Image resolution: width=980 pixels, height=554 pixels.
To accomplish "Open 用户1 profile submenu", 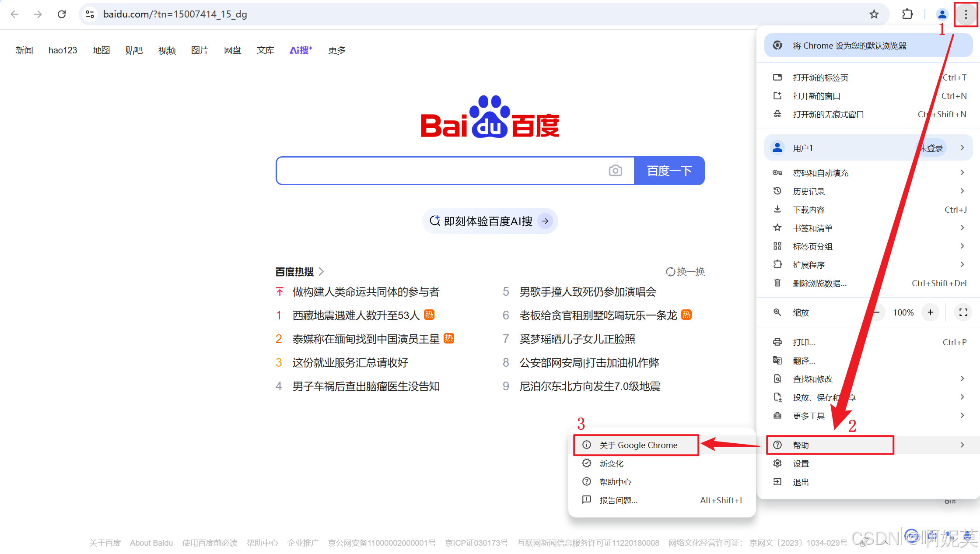I will pyautogui.click(x=868, y=148).
